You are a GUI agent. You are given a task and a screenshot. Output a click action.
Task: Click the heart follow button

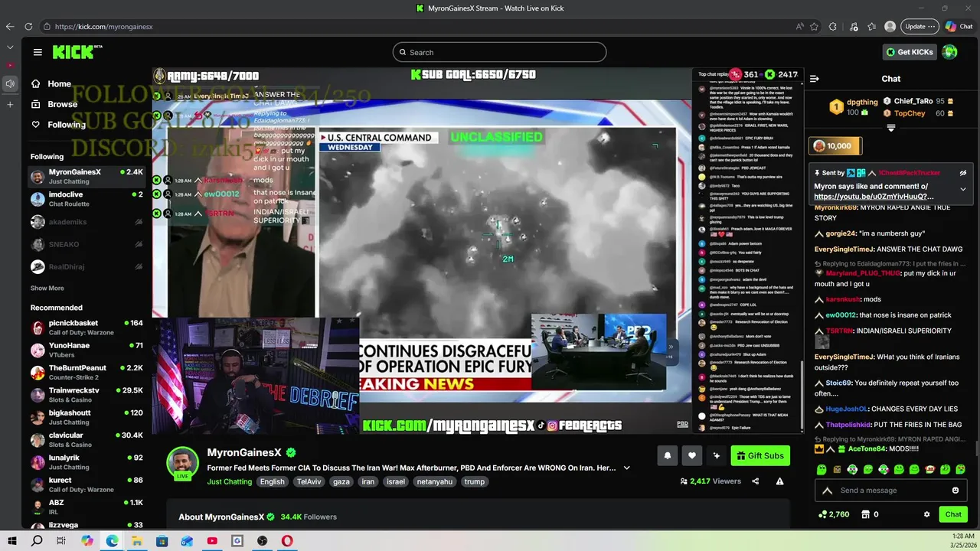pos(692,455)
